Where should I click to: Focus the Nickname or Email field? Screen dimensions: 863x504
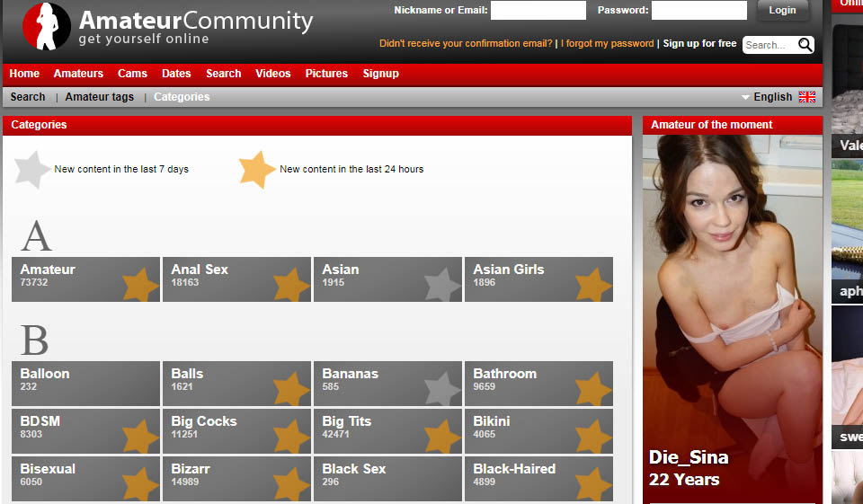tap(538, 11)
